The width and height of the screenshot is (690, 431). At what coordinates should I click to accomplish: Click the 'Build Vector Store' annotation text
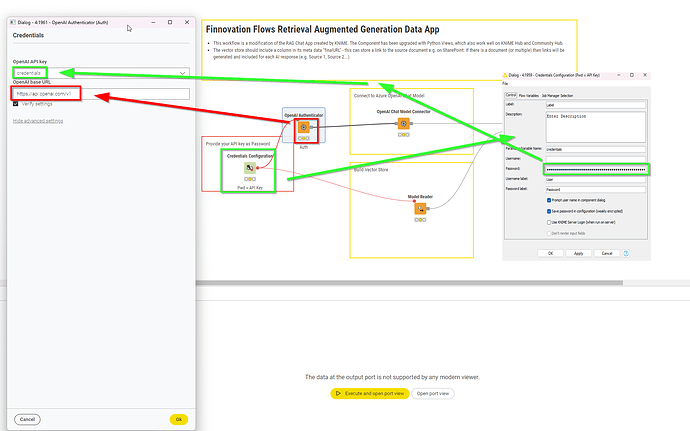click(371, 169)
